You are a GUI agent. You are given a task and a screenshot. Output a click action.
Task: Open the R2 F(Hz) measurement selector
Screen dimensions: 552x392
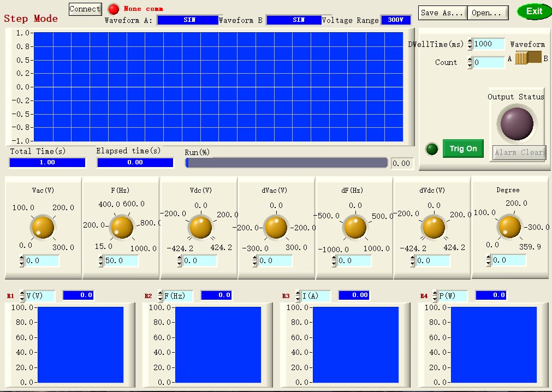[x=178, y=295]
